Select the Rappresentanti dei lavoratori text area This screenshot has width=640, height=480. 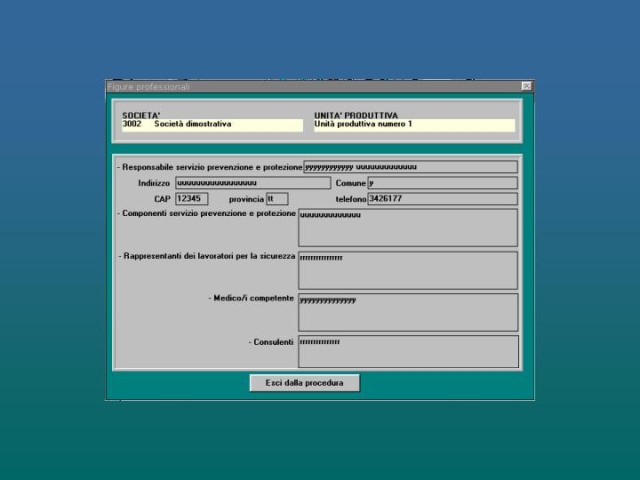click(408, 270)
